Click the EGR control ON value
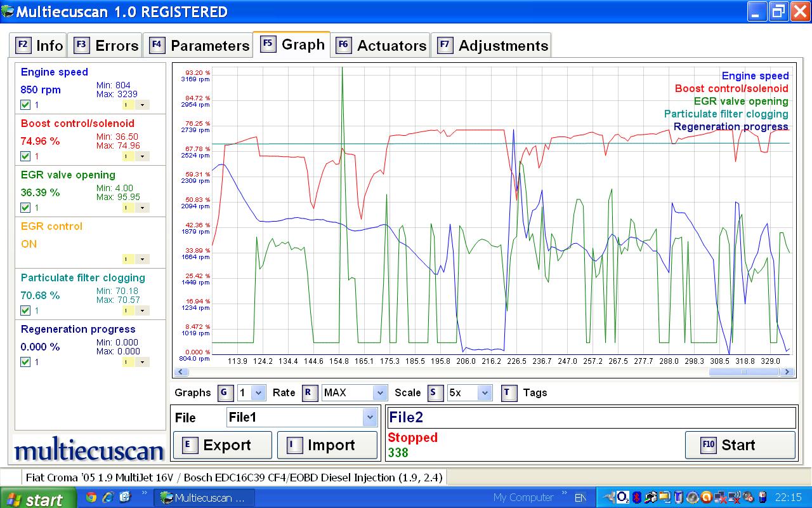The image size is (812, 508). (29, 244)
